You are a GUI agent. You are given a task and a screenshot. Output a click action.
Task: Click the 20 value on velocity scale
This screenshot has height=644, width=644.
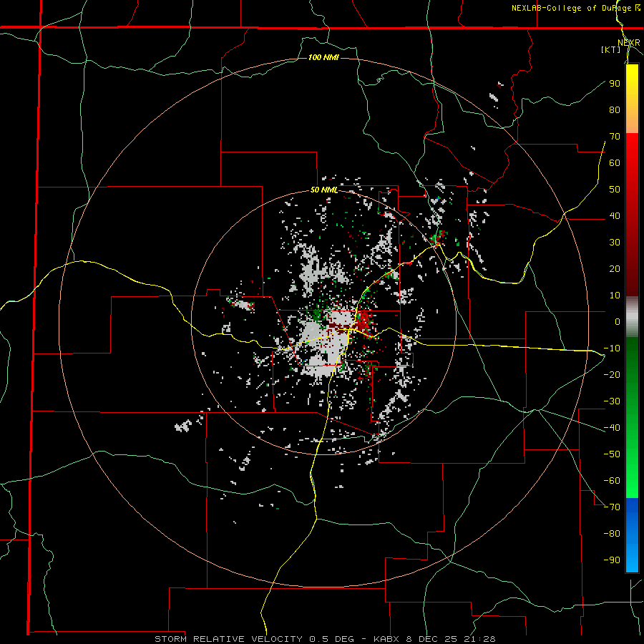click(615, 268)
